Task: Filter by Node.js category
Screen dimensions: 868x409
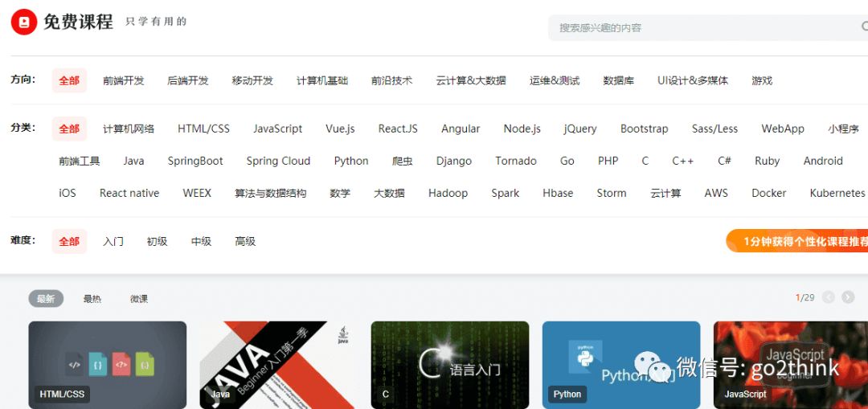Action: 522,129
